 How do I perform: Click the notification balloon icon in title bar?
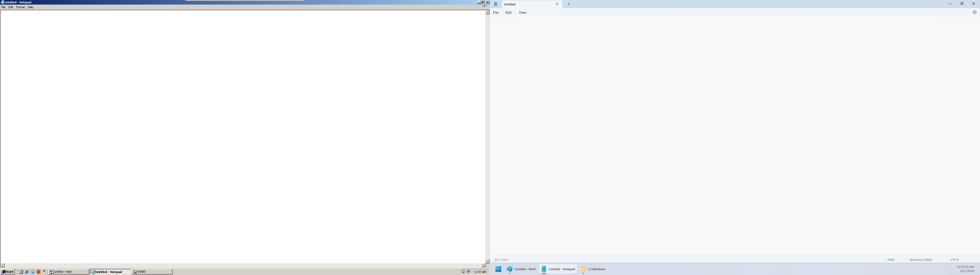(x=484, y=5)
